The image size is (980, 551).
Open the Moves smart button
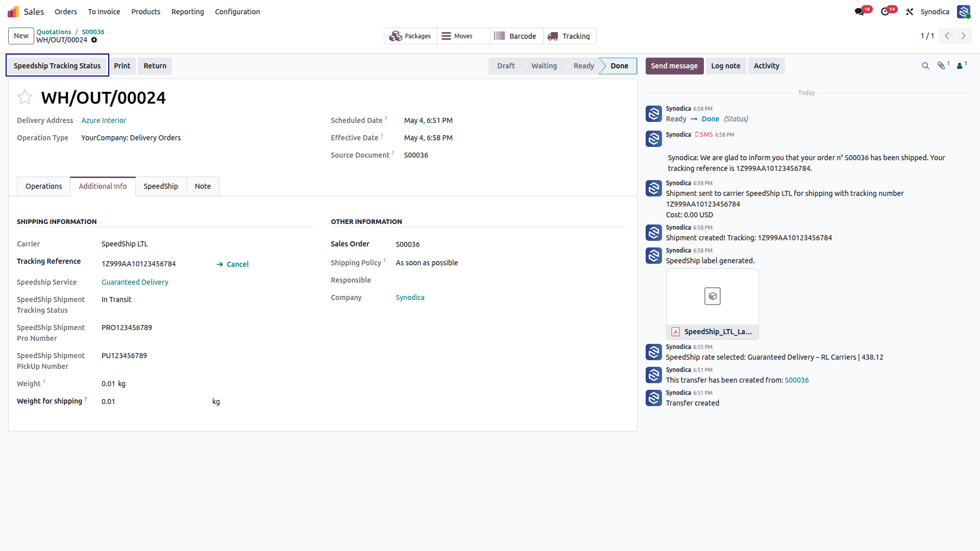click(x=463, y=36)
